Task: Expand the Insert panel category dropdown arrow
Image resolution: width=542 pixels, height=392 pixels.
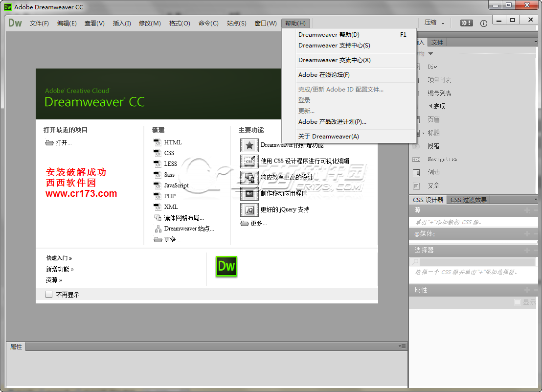Action: pos(430,53)
